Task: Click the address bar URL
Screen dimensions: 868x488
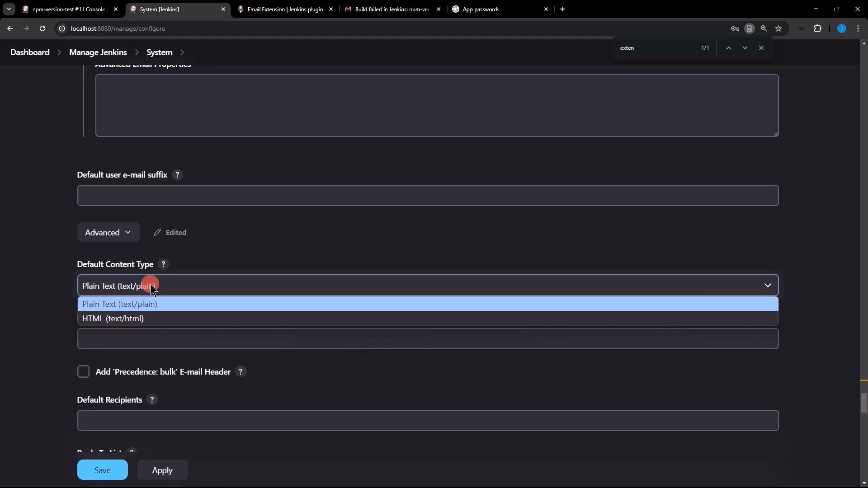Action: [118, 28]
